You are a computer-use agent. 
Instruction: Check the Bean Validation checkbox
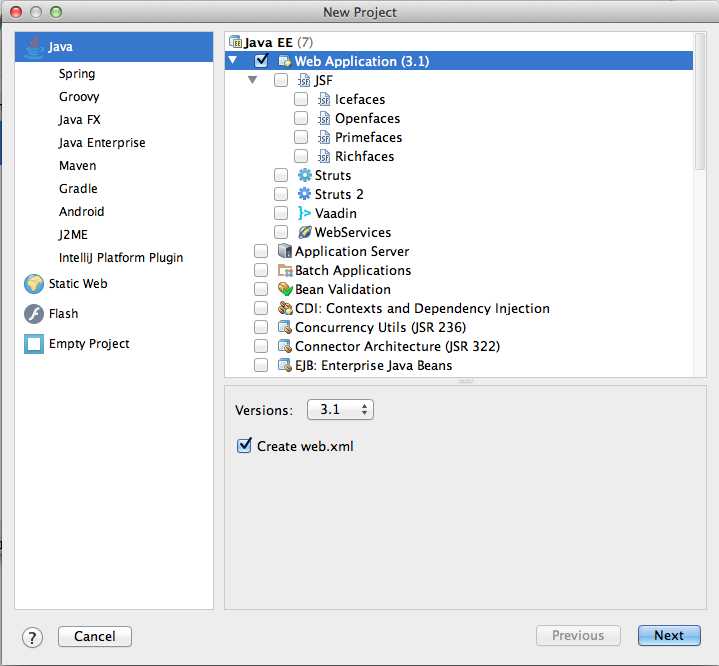pos(261,289)
